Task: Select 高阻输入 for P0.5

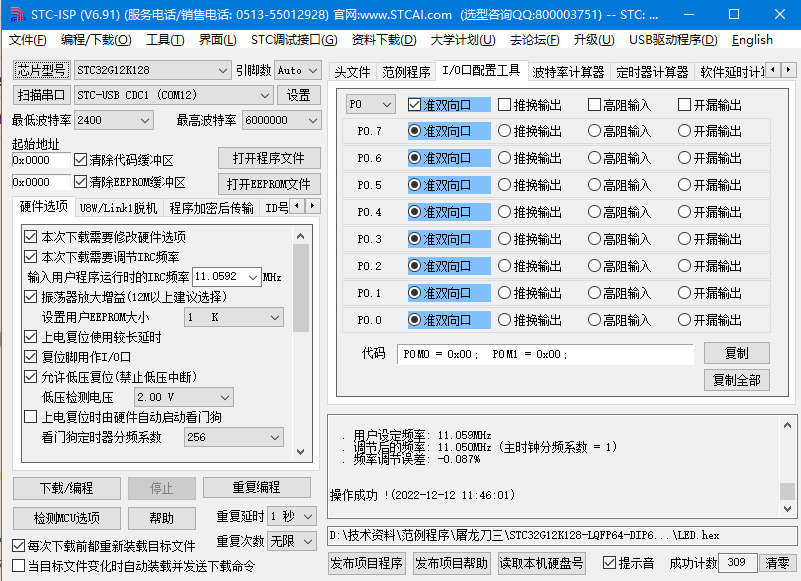Action: coord(619,185)
